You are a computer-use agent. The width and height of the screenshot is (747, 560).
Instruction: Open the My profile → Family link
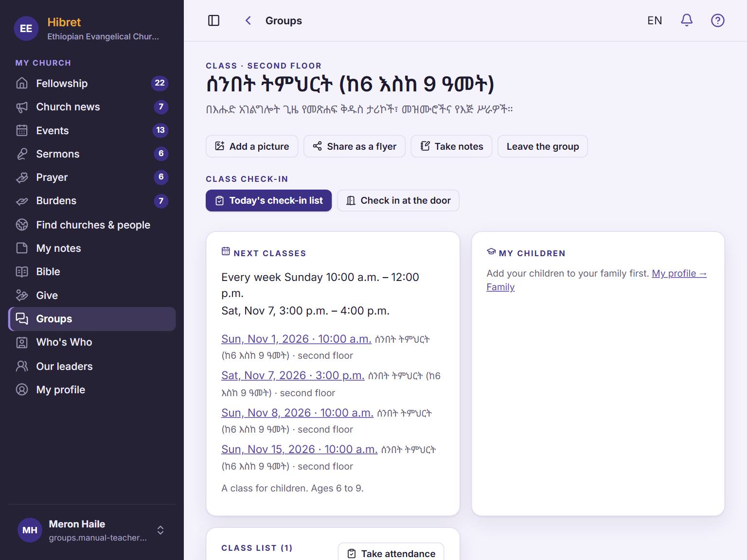tap(596, 280)
